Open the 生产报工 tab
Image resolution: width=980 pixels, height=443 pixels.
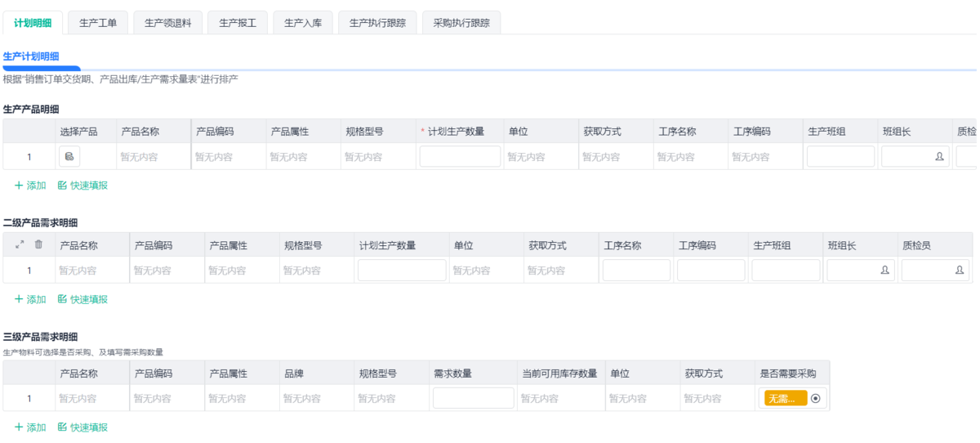click(x=238, y=23)
